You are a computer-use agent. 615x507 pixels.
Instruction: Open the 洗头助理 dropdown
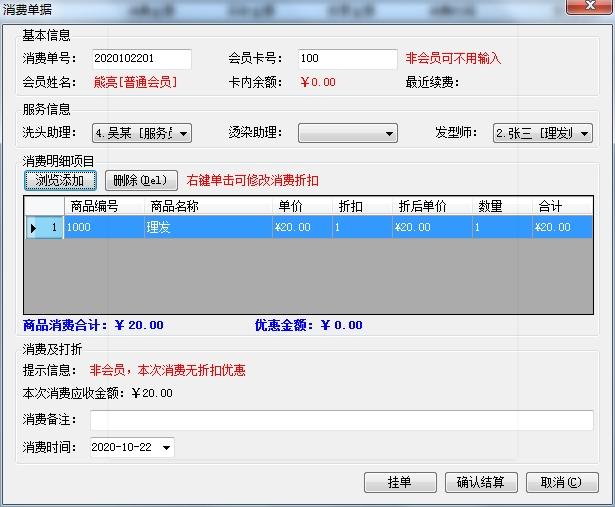tap(183, 133)
